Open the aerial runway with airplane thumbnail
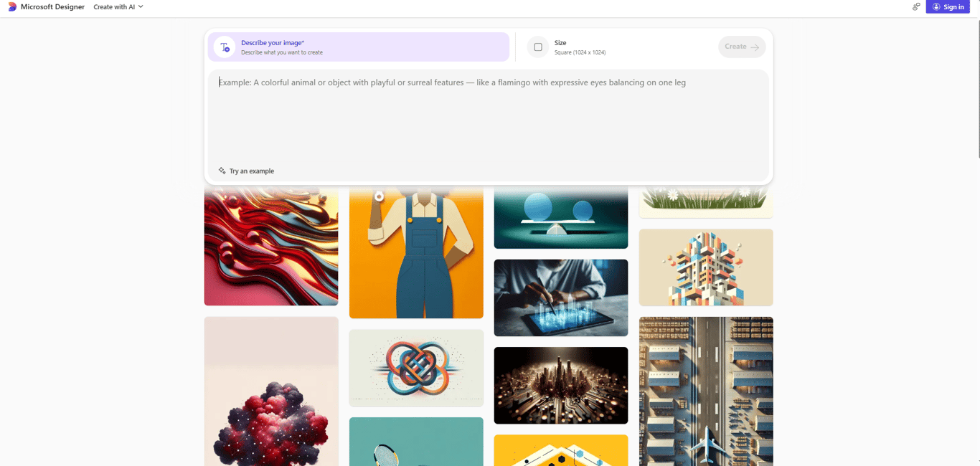 tap(706, 391)
